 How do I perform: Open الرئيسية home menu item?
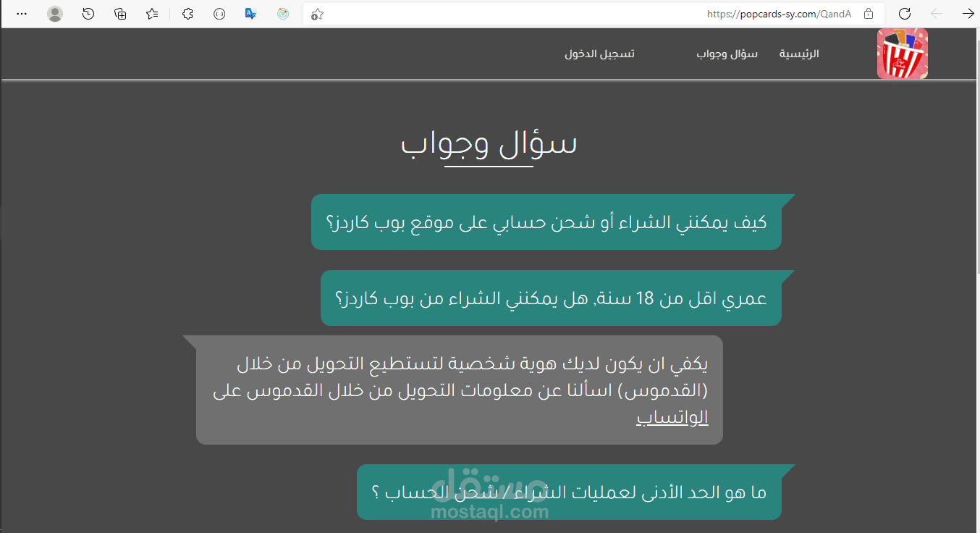[x=799, y=54]
